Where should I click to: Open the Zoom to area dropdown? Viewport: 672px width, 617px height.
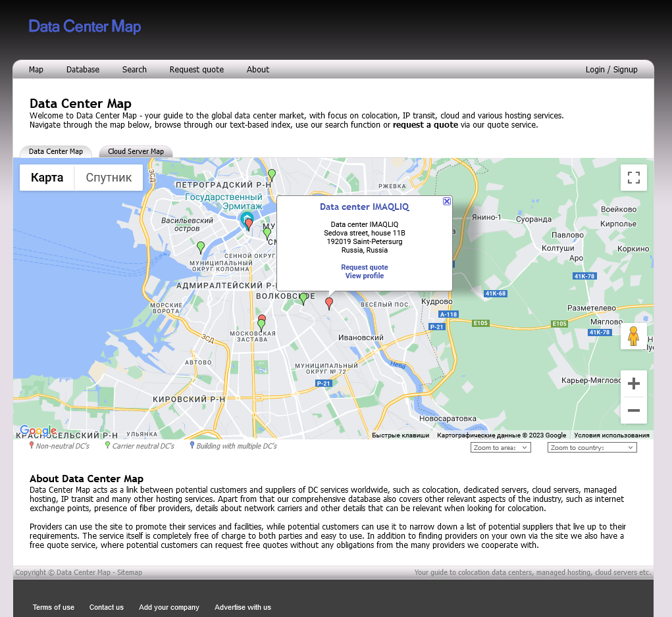point(501,447)
